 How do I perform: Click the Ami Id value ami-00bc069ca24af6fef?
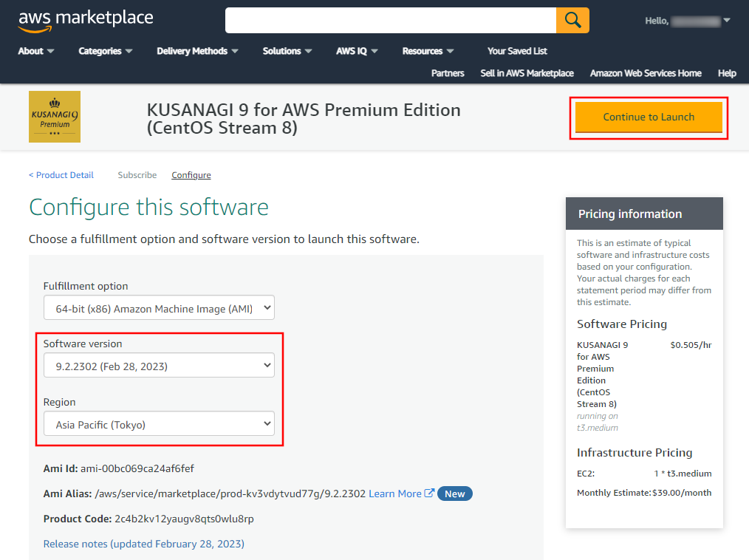[137, 468]
